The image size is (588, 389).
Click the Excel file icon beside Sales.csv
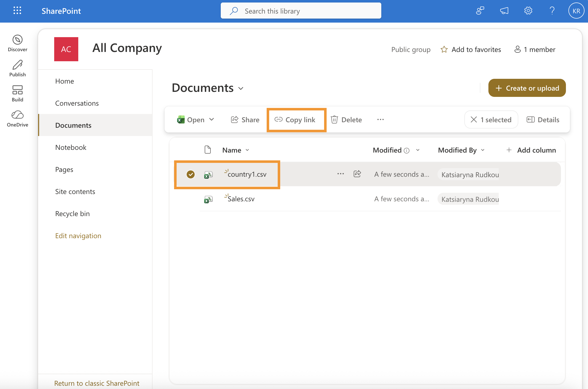pos(208,199)
